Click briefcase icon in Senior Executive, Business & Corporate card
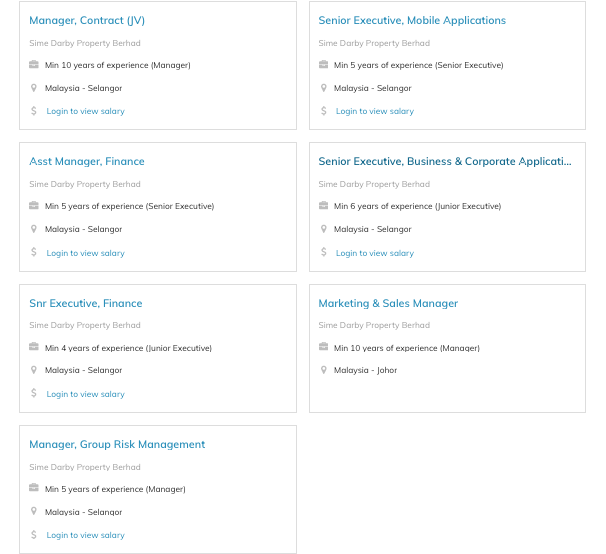606x554 pixels. (x=323, y=206)
